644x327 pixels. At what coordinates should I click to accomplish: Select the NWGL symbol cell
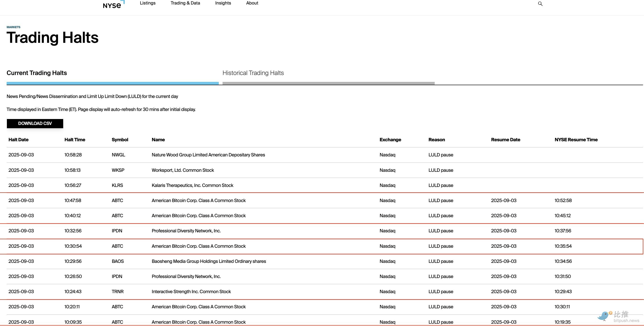(x=118, y=155)
